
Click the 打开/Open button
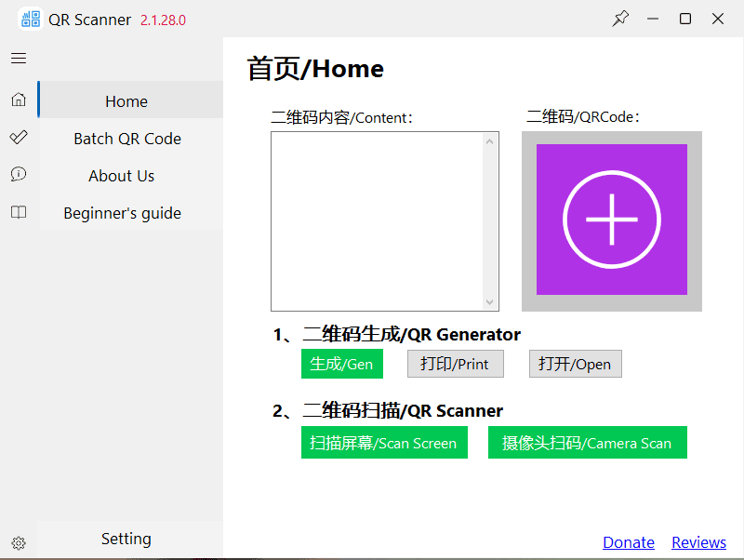[x=575, y=364]
